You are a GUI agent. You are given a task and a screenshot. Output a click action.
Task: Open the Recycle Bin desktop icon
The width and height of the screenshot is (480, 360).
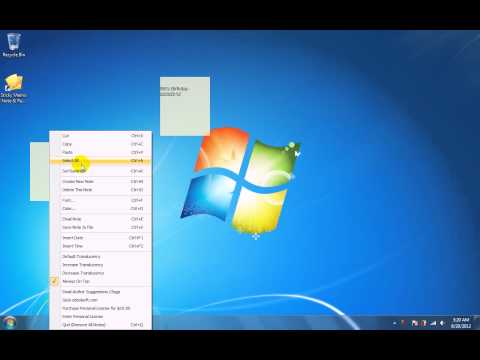coord(14,45)
